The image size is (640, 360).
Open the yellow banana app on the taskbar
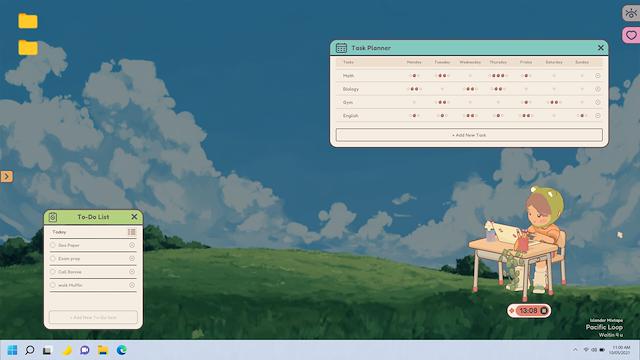pyautogui.click(x=67, y=350)
